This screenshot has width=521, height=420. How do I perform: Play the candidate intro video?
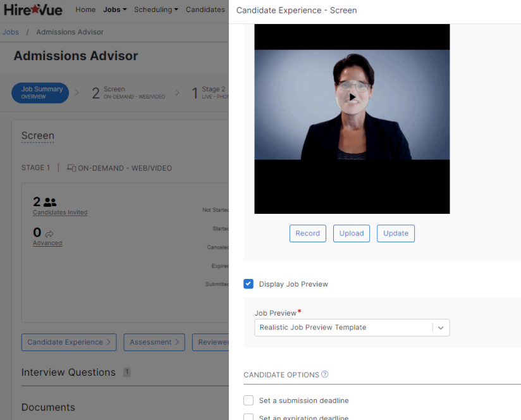[352, 97]
